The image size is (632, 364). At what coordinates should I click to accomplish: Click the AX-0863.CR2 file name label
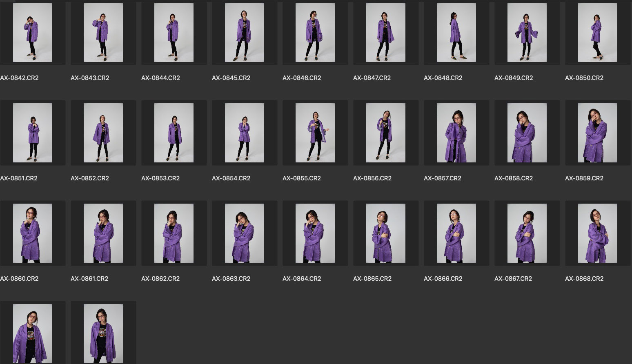[x=231, y=279]
